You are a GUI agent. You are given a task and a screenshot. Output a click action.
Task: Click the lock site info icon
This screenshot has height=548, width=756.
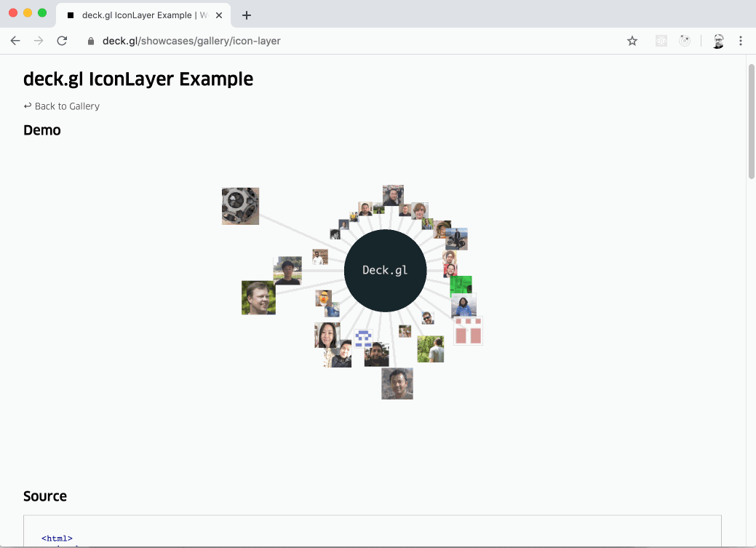point(91,41)
